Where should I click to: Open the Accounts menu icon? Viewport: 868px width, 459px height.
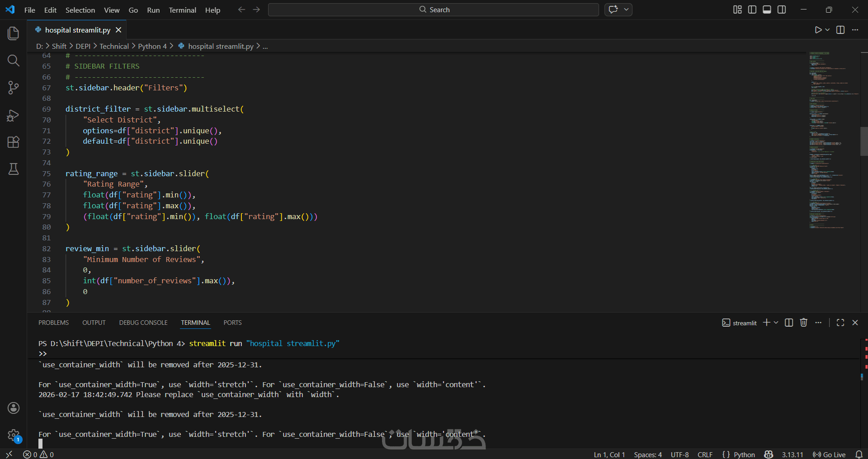click(x=14, y=408)
